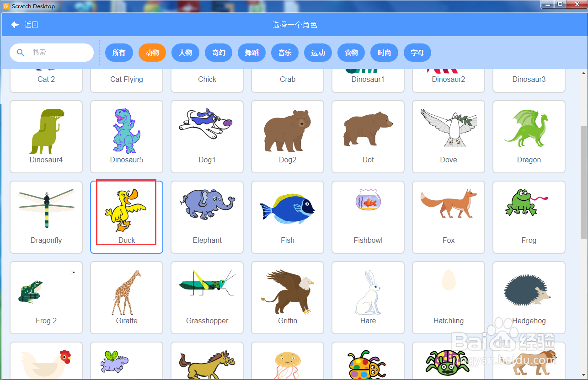The image size is (588, 380).
Task: Click the Dinosaur1 card label
Action: [x=368, y=79]
